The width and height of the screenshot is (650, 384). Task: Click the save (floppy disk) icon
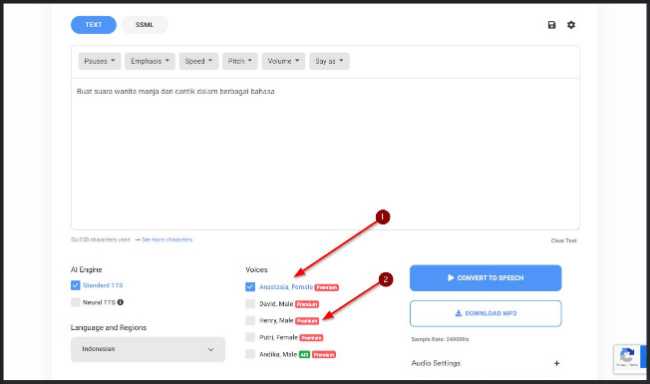click(x=551, y=25)
